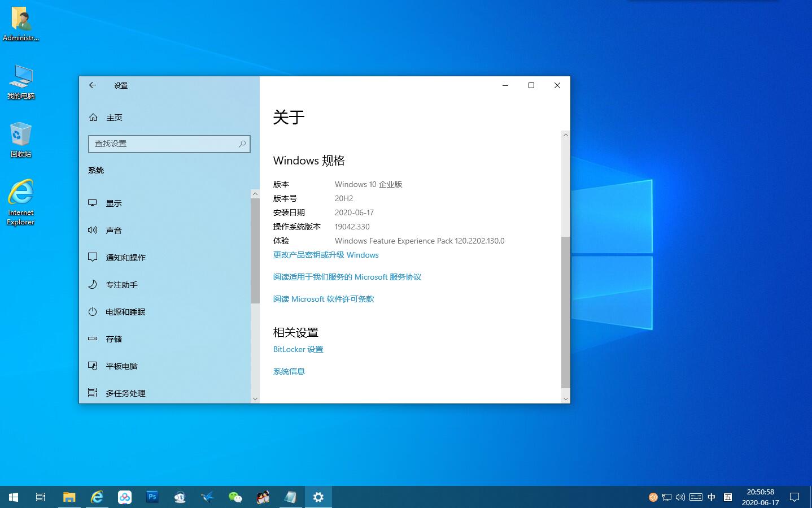Click sidebar scrollbar down arrow
812x508 pixels.
[x=255, y=398]
